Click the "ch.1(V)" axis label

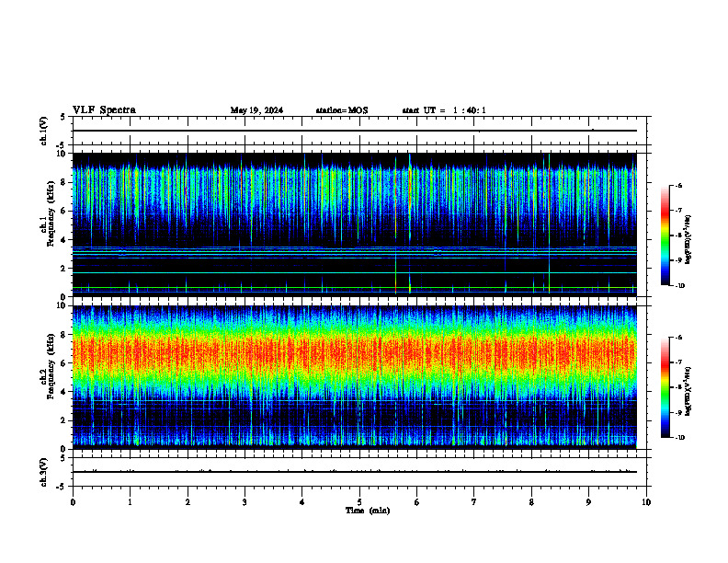[x=44, y=131]
